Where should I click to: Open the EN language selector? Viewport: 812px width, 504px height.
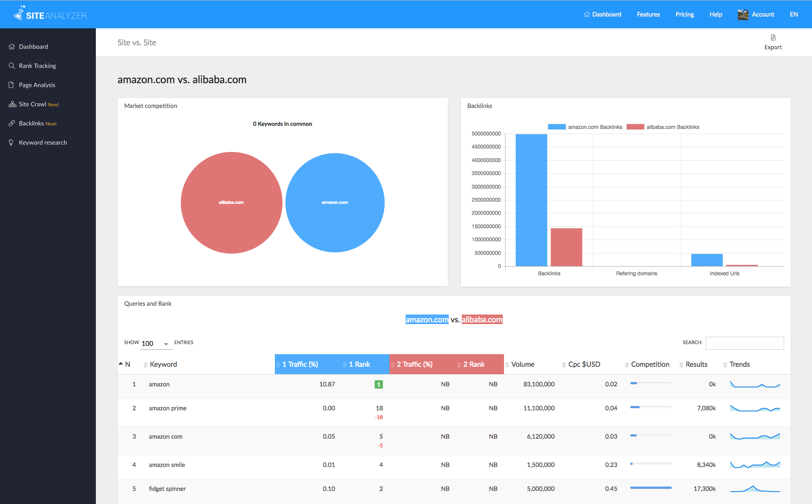click(x=794, y=14)
